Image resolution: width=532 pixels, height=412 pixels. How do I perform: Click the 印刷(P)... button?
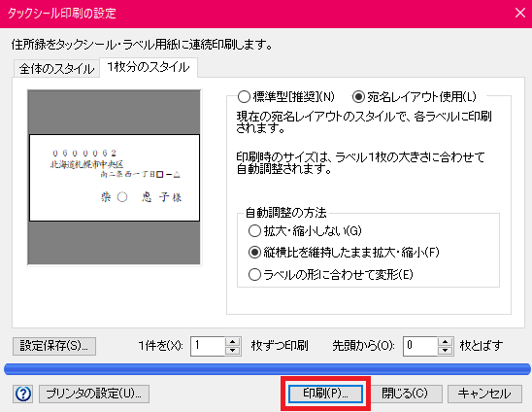tap(325, 394)
